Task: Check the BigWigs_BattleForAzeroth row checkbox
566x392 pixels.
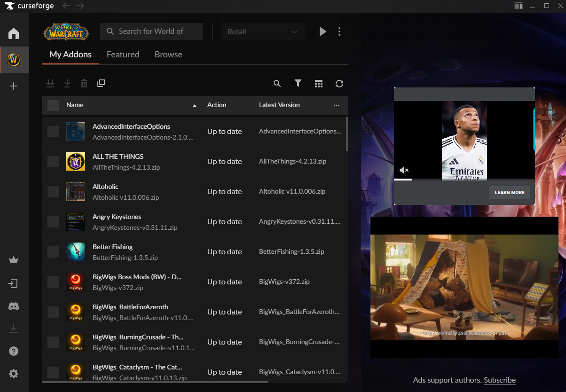Action: point(53,312)
